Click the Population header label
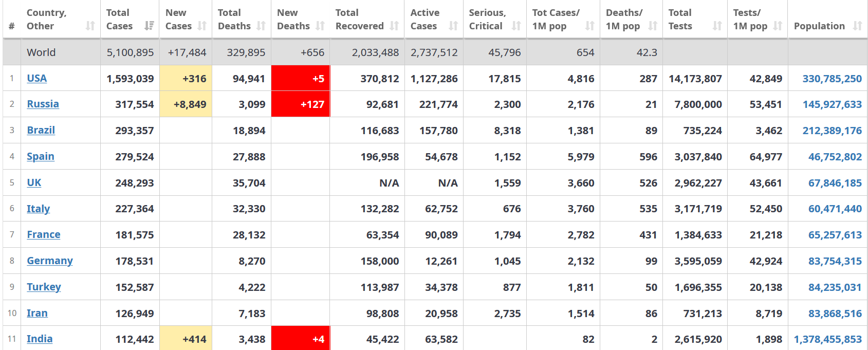The height and width of the screenshot is (350, 868). pyautogui.click(x=819, y=26)
